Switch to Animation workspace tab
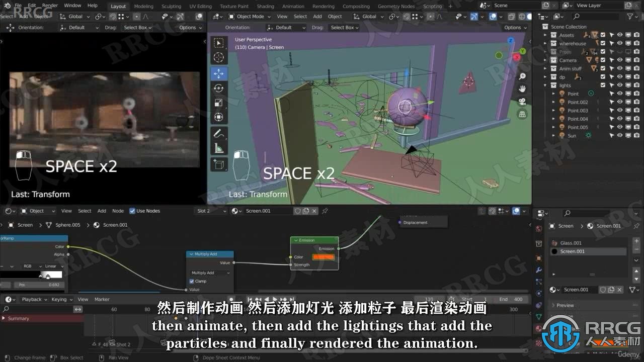The image size is (644, 362). point(293,6)
